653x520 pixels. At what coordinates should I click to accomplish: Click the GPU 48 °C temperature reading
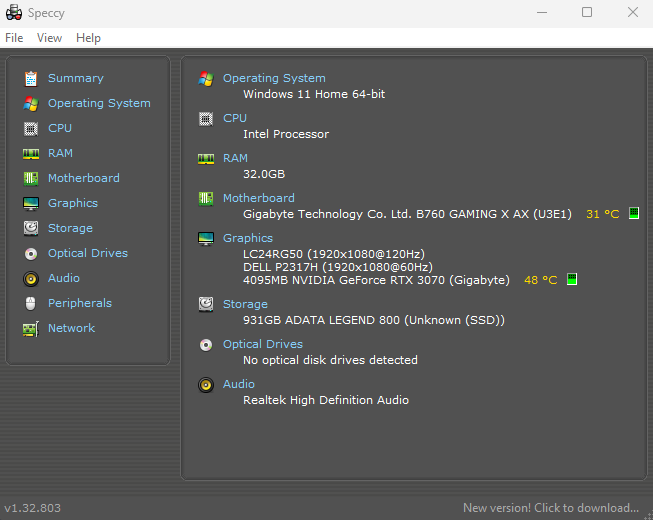540,280
